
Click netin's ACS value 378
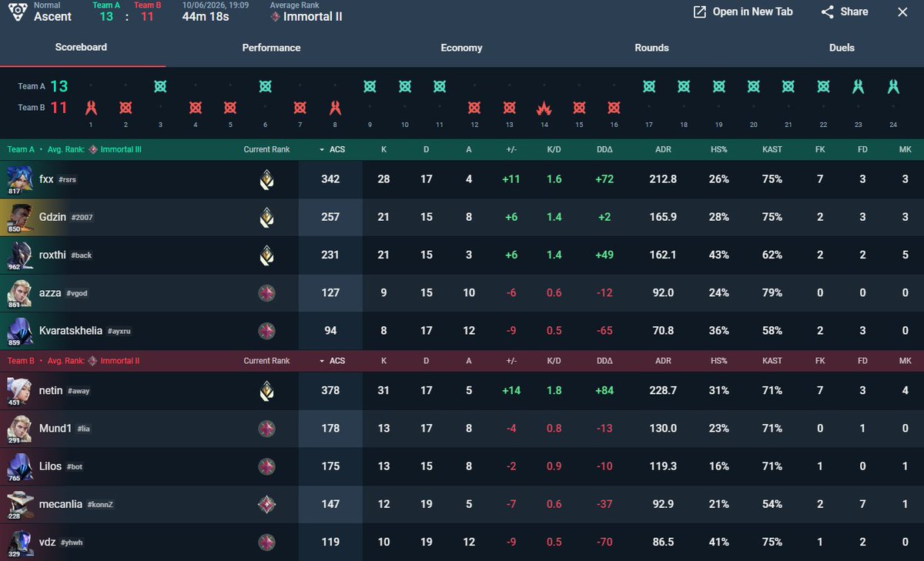click(x=330, y=391)
